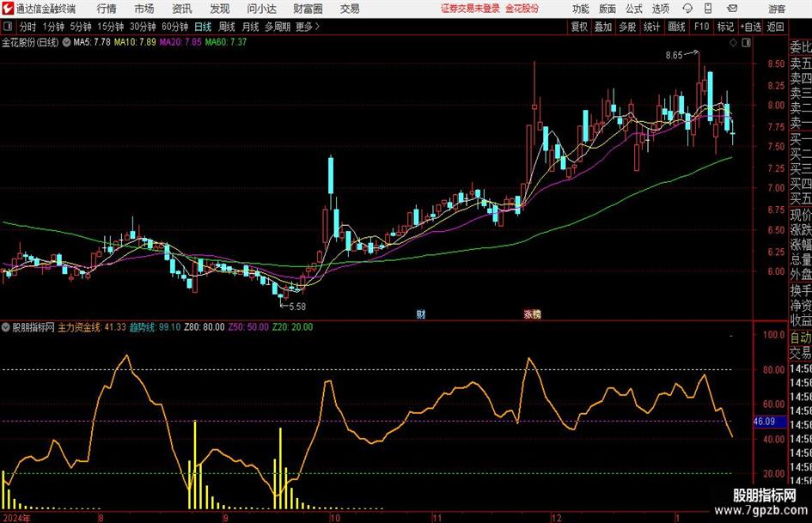Click the 8.65 high price label
The width and height of the screenshot is (812, 523).
click(675, 55)
